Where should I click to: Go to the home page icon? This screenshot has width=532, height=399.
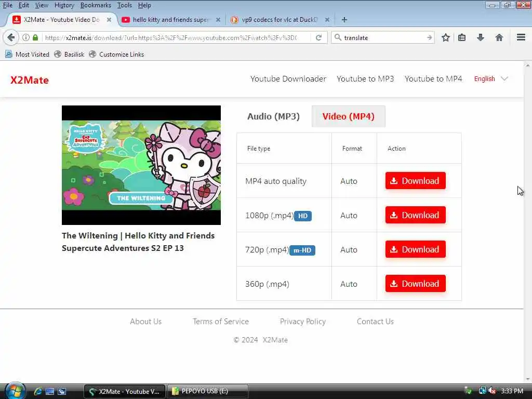[x=499, y=37]
